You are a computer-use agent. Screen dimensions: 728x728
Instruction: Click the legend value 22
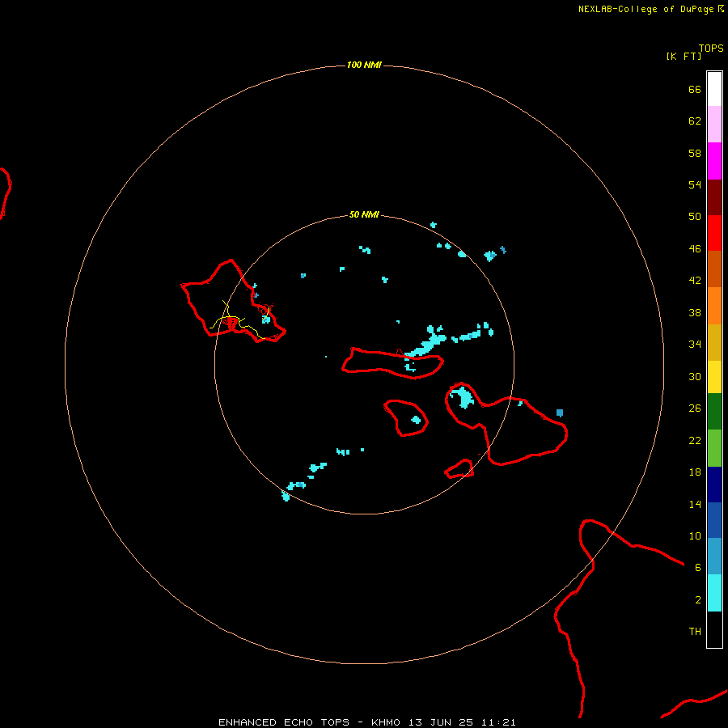(695, 440)
